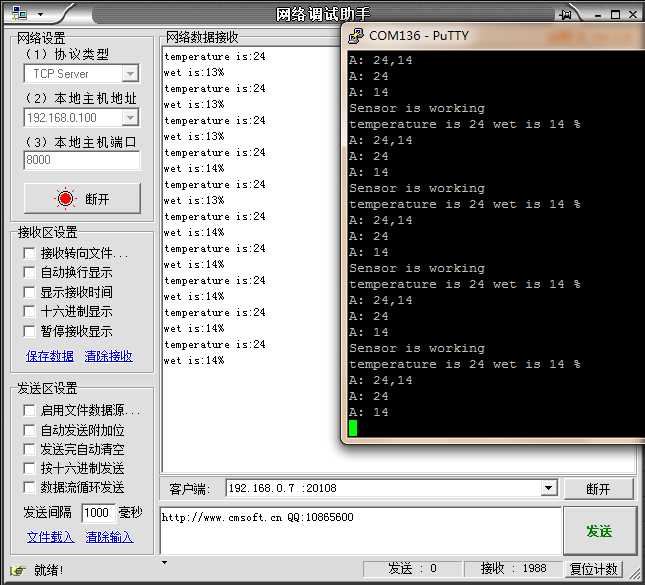
Task: Open the title bar dropdown arrow menu
Action: pos(40,14)
